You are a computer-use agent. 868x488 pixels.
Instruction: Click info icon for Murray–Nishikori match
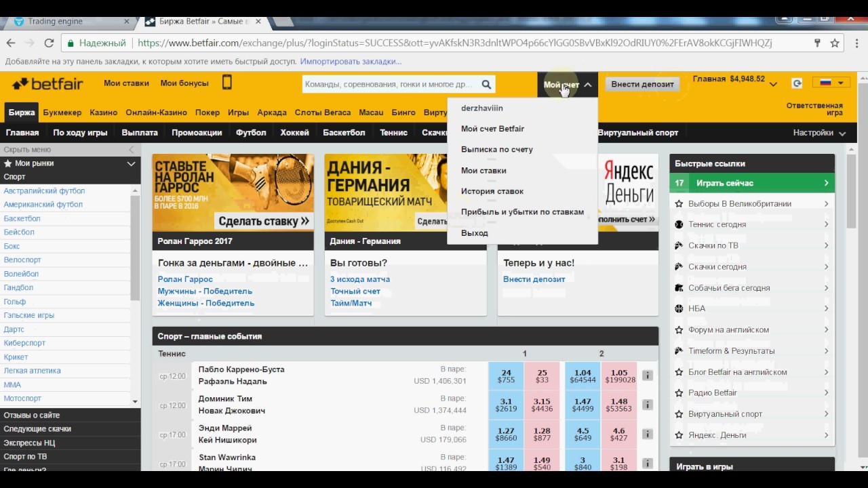coord(648,434)
